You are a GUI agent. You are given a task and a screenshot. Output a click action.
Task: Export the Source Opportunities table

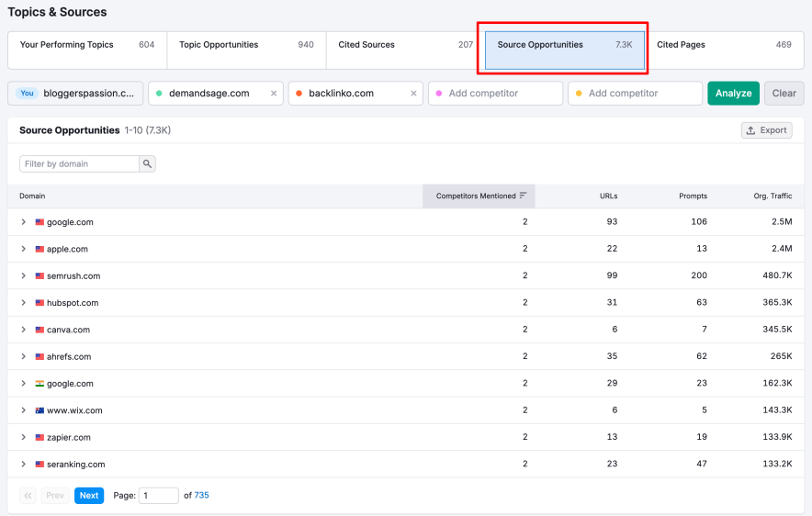click(766, 130)
